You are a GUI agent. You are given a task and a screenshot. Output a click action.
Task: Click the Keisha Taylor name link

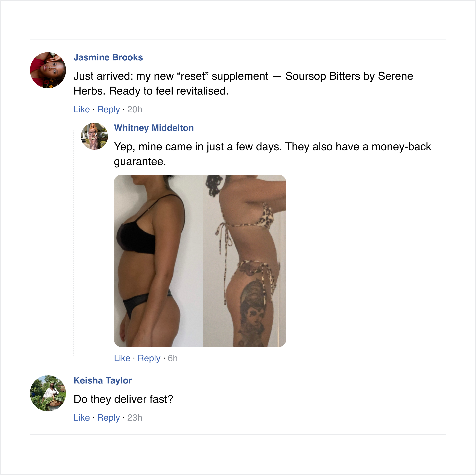[x=103, y=380]
